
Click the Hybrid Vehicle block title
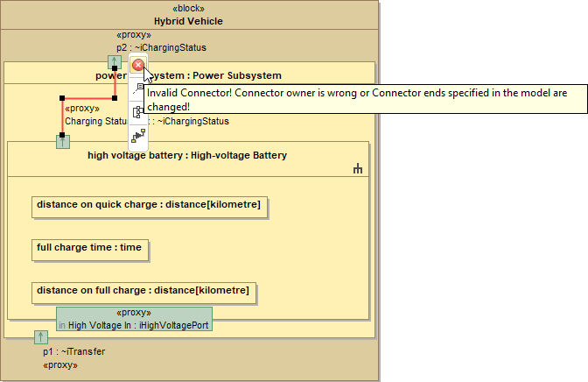coord(188,21)
